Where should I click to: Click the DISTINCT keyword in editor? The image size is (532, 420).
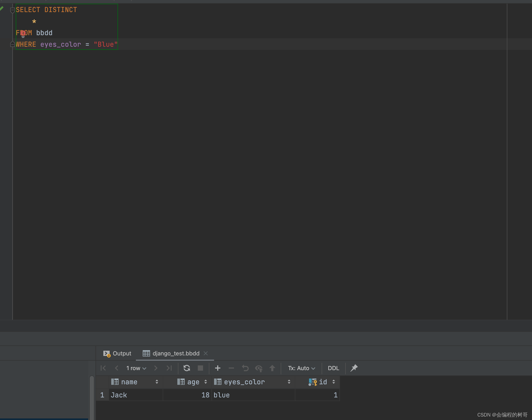pyautogui.click(x=61, y=10)
